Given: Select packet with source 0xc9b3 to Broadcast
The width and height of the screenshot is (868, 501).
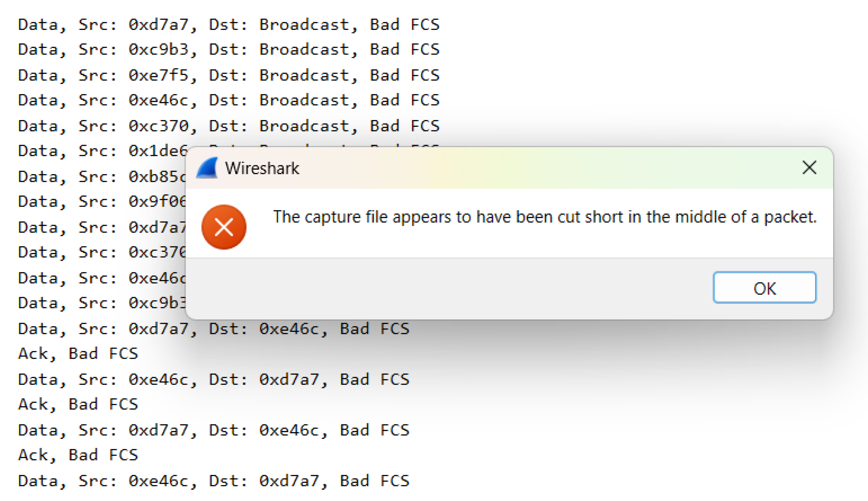Looking at the screenshot, I should coord(228,50).
